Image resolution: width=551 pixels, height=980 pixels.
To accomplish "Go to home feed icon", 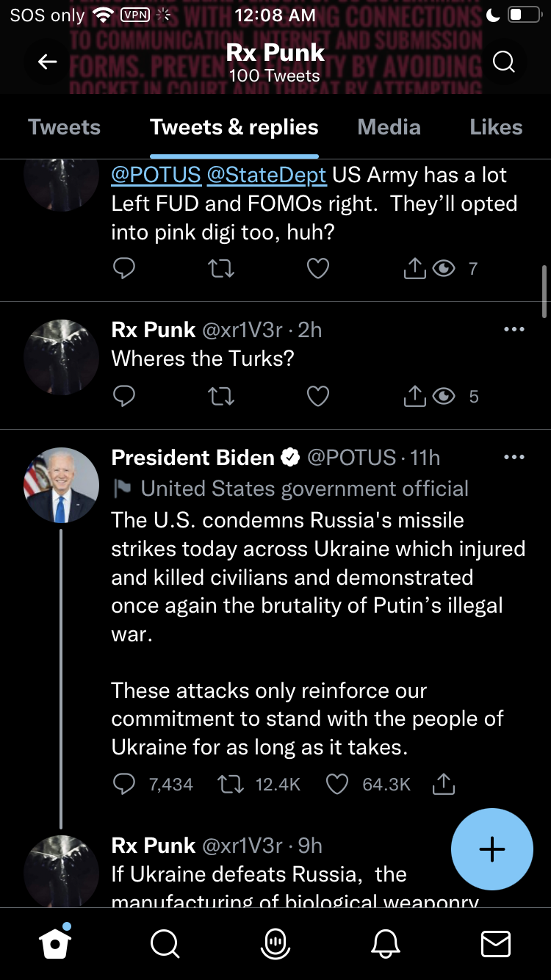I will coord(56,943).
